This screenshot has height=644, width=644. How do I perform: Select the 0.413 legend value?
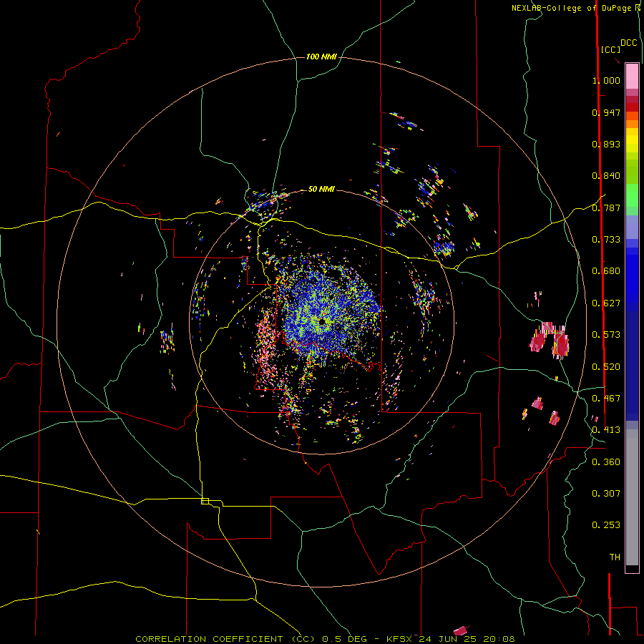(606, 430)
